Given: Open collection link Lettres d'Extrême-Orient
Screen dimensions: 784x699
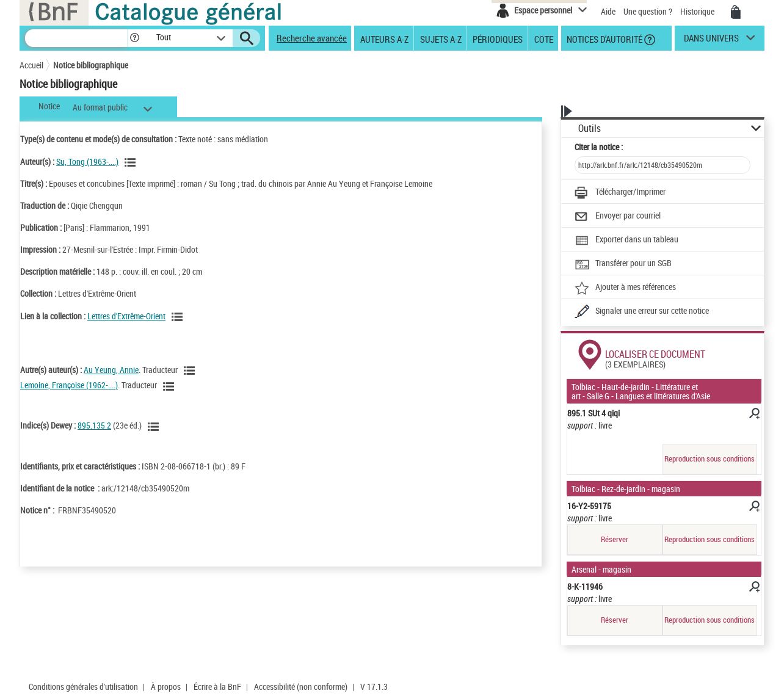Looking at the screenshot, I should pyautogui.click(x=126, y=316).
